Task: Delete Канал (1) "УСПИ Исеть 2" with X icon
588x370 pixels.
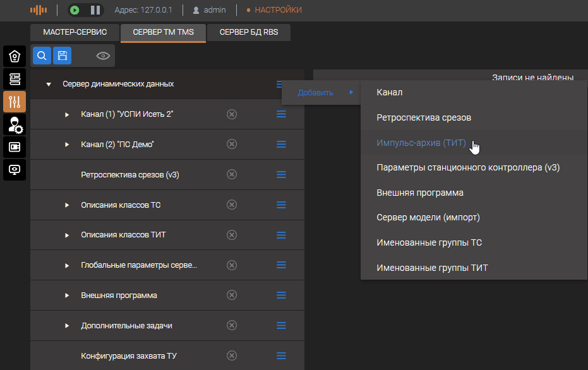Action: coord(232,114)
